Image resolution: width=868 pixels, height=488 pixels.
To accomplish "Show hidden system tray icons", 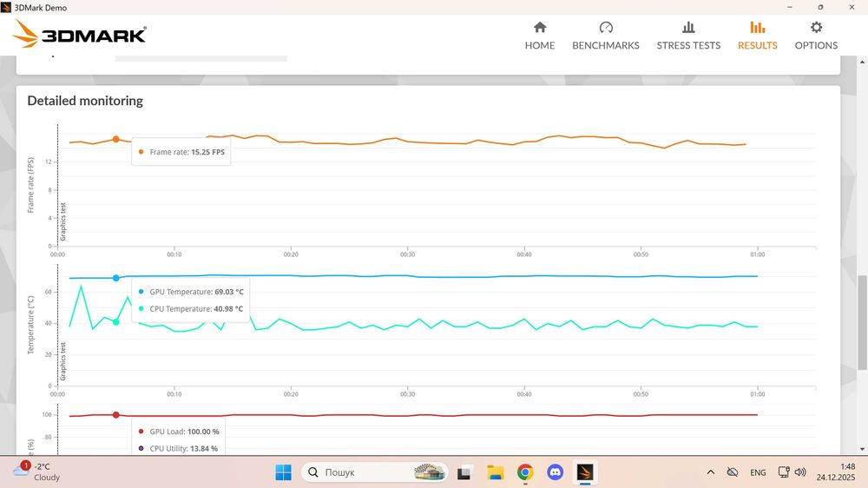I will (x=710, y=472).
